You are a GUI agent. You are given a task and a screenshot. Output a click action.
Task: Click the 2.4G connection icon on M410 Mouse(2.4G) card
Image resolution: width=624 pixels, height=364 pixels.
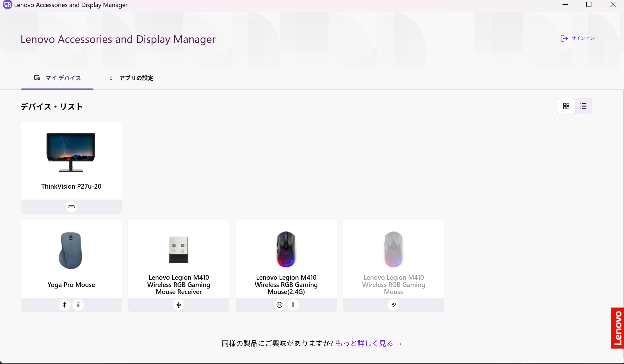pos(279,305)
